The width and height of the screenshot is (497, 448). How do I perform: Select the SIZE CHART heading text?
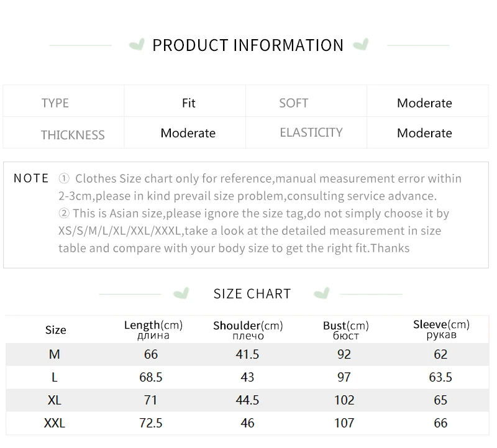point(252,294)
